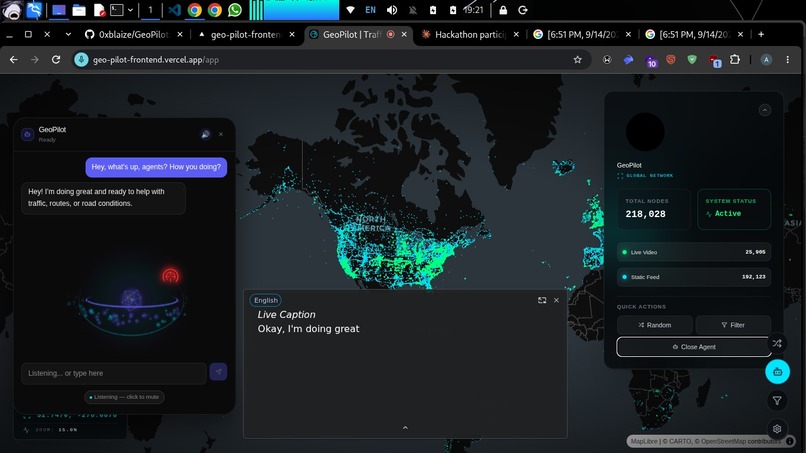Switch to the 0xblaize/GeoPilot GitHub tab
The height and width of the screenshot is (453, 806).
click(134, 34)
